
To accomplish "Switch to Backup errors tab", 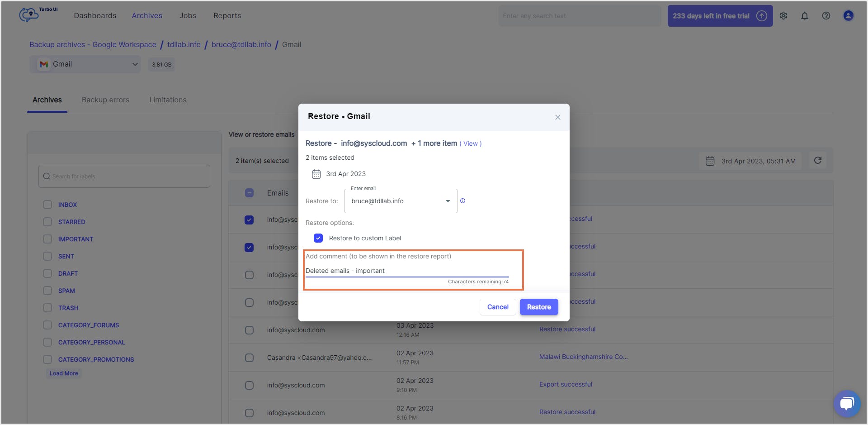I will [x=105, y=100].
